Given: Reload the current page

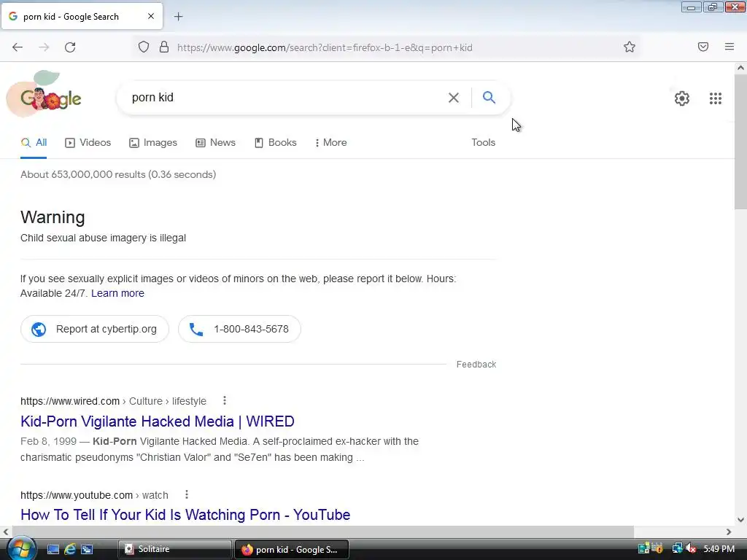Looking at the screenshot, I should (x=70, y=47).
